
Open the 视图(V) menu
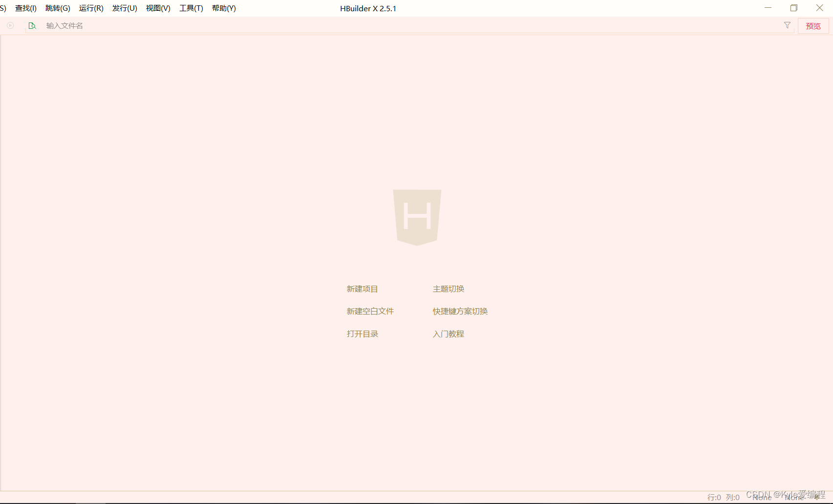point(158,8)
